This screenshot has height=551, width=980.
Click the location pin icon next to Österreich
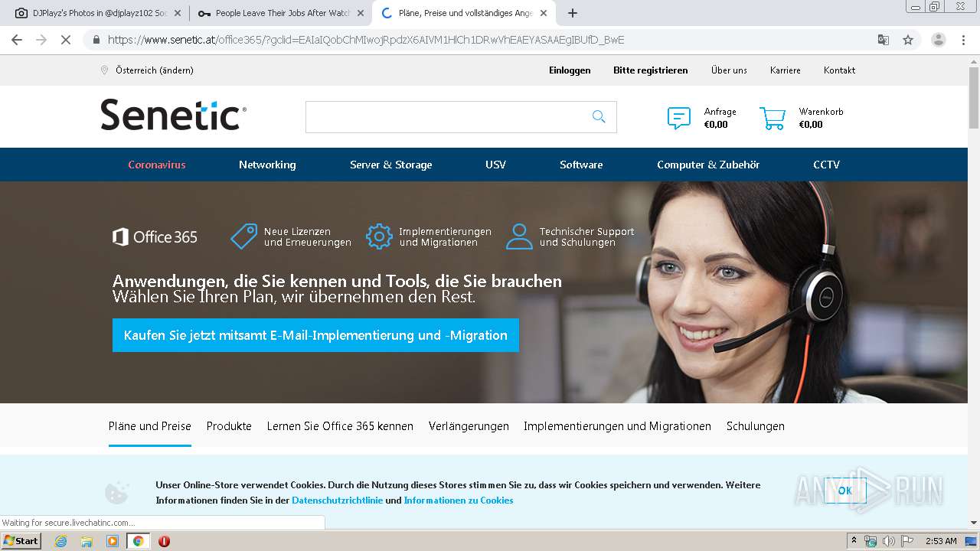coord(105,70)
